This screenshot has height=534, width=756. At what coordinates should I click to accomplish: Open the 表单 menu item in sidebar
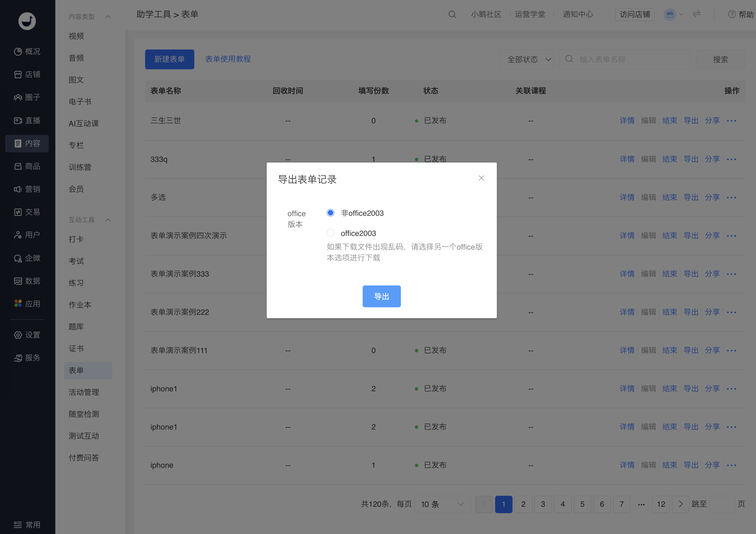pos(88,370)
